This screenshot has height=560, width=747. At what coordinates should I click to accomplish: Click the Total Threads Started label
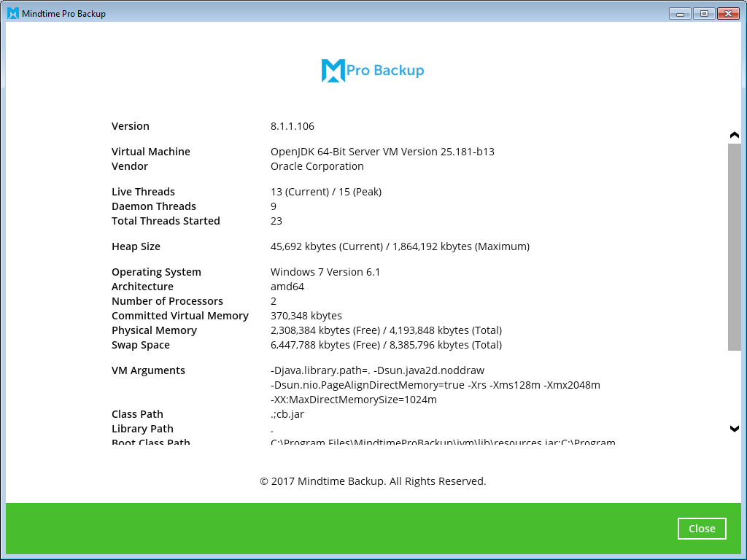point(166,221)
